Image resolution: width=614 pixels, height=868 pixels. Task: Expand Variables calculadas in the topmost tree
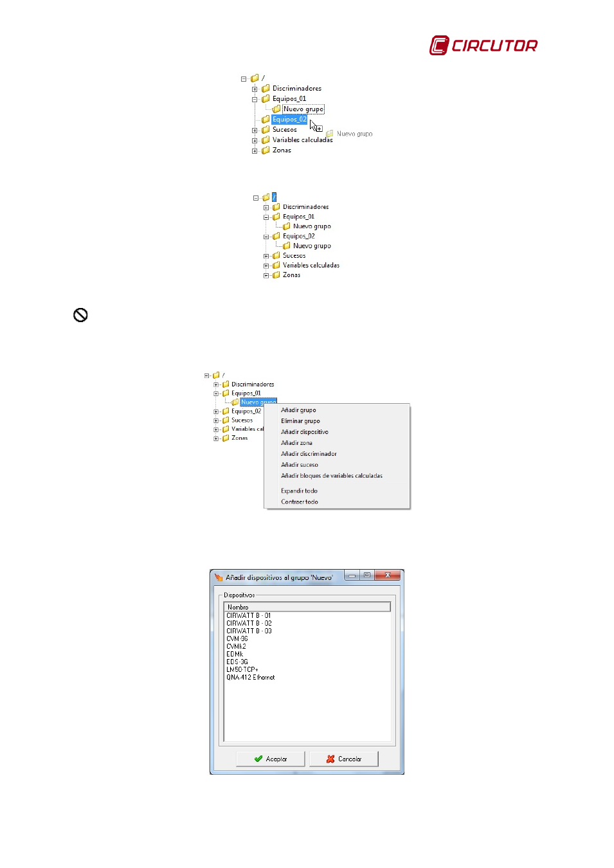(255, 140)
